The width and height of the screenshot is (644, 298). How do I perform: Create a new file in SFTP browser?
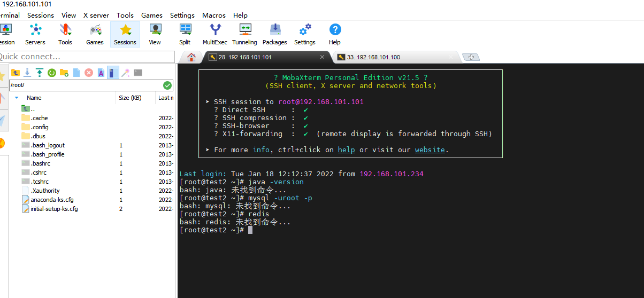pos(76,73)
